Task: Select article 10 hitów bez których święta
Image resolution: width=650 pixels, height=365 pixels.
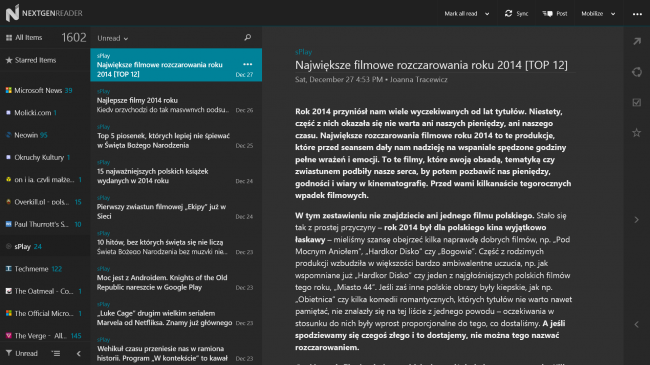Action: point(176,243)
